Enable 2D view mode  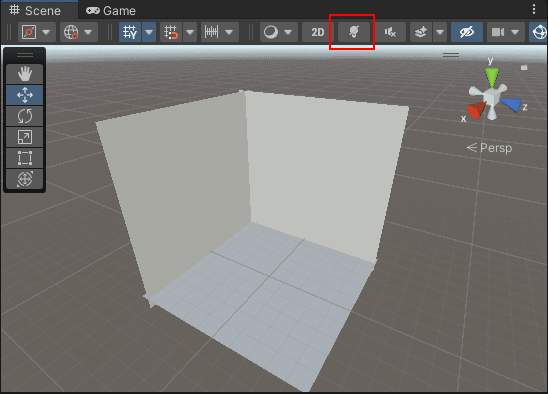(318, 32)
